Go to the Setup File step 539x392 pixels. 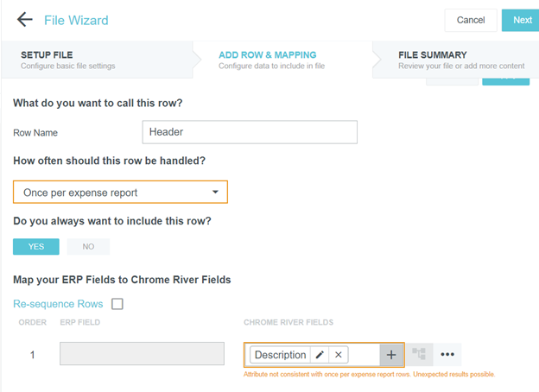point(67,60)
